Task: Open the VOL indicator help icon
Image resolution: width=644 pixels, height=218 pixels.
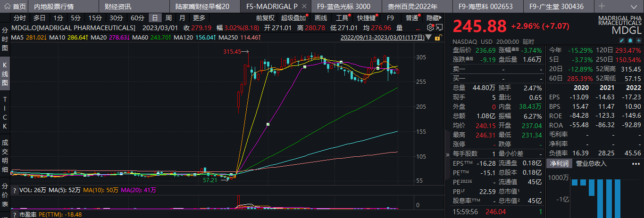Action: 14,190
